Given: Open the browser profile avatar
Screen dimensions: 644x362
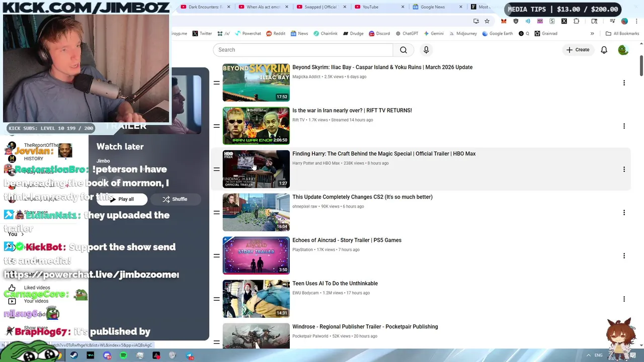Looking at the screenshot, I should click(x=624, y=21).
